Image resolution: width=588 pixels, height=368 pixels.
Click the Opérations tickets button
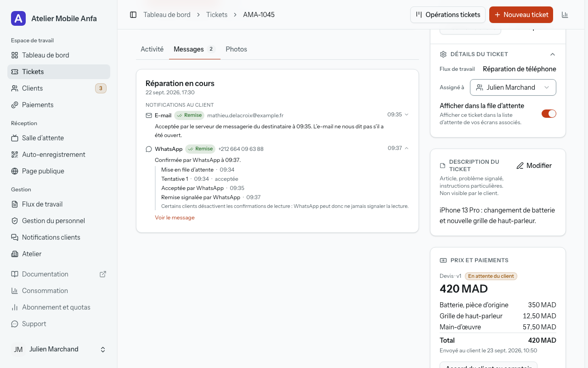448,15
